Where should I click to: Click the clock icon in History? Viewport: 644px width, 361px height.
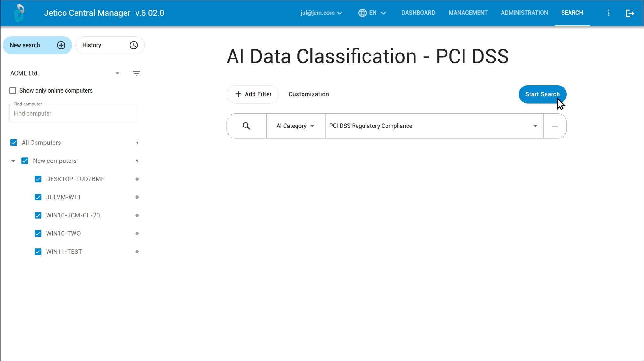pyautogui.click(x=134, y=45)
